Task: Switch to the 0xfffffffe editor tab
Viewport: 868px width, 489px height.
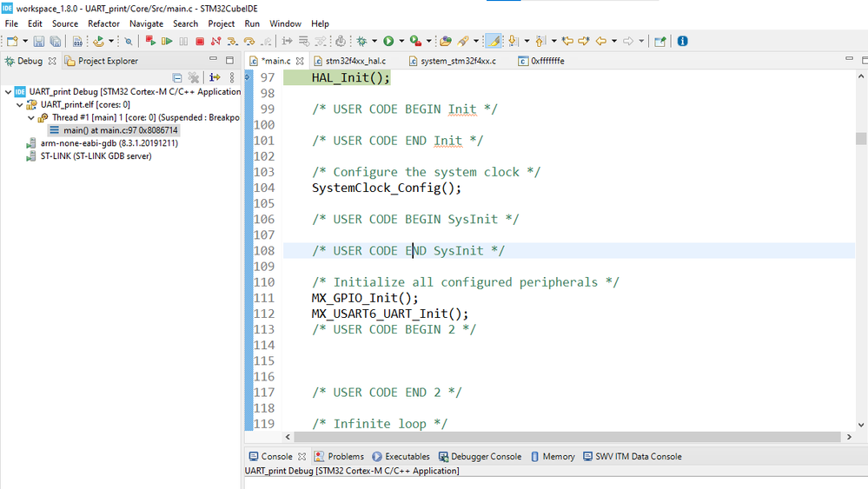Action: (541, 61)
